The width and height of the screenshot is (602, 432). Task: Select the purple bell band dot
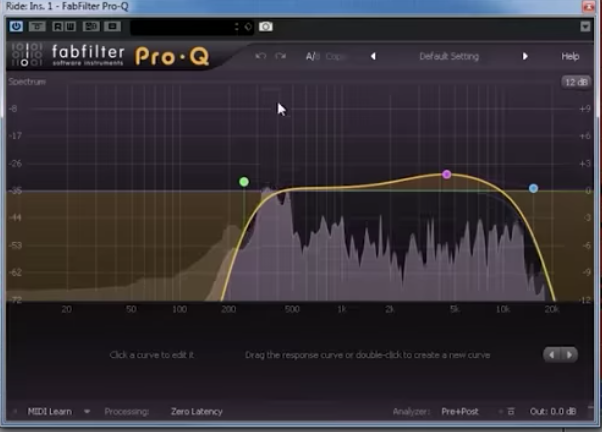446,174
